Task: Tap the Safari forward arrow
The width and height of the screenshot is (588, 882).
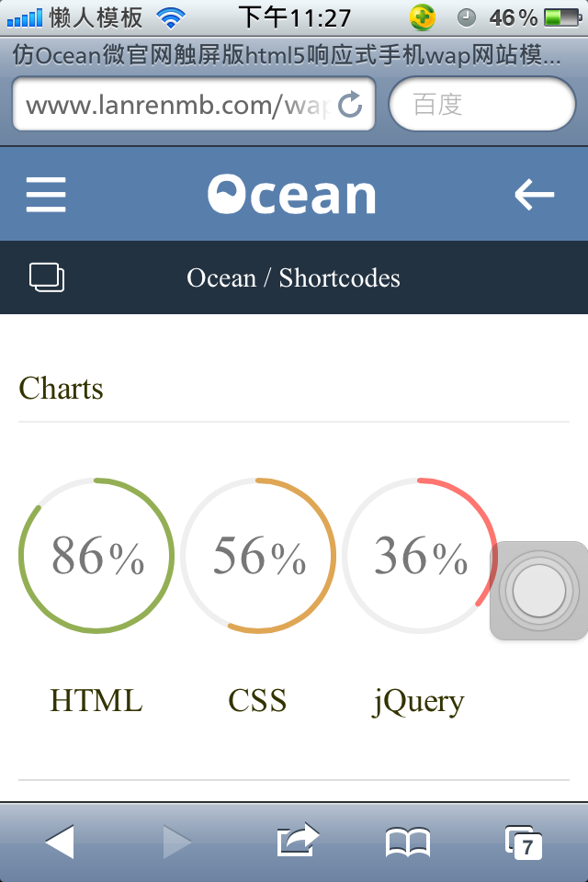Action: 176,842
